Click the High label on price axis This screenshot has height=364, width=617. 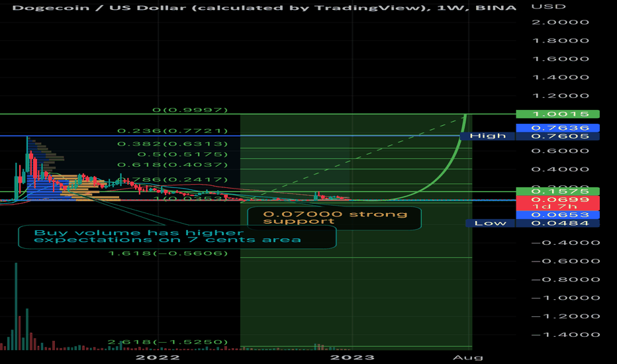[487, 136]
